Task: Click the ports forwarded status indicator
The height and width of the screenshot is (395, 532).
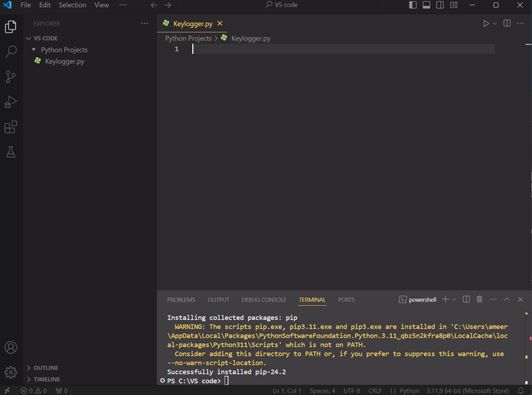Action: click(62, 391)
